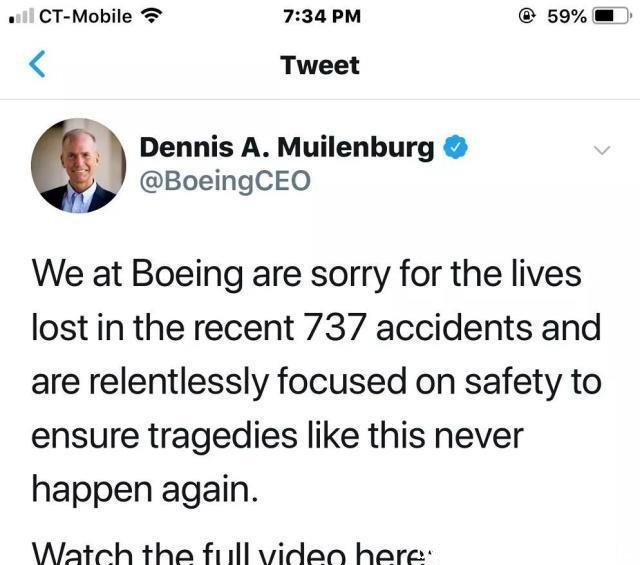
Task: Tap the Tweet title in header
Action: coord(320,66)
